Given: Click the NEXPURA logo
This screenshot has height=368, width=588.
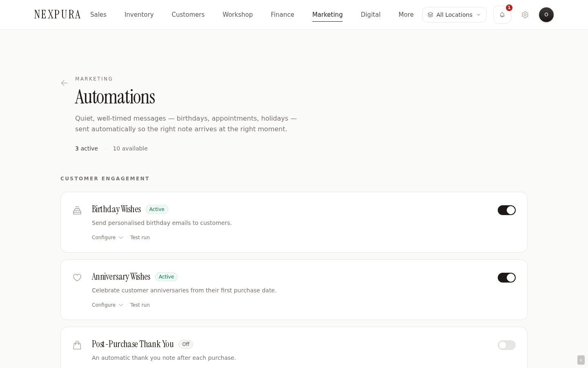Looking at the screenshot, I should coord(58,15).
